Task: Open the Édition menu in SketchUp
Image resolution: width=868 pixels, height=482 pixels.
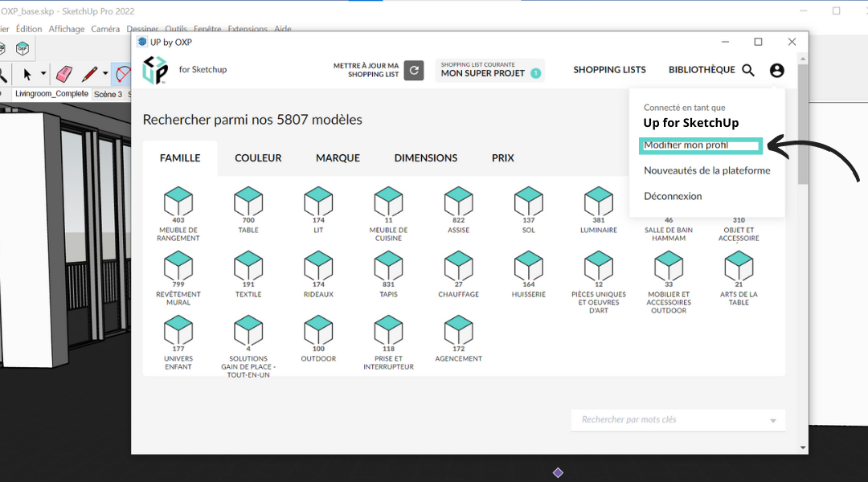Action: [29, 29]
